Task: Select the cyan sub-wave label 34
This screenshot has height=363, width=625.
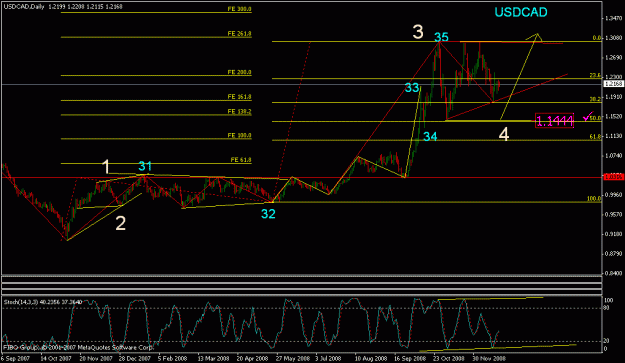Action: [x=430, y=137]
